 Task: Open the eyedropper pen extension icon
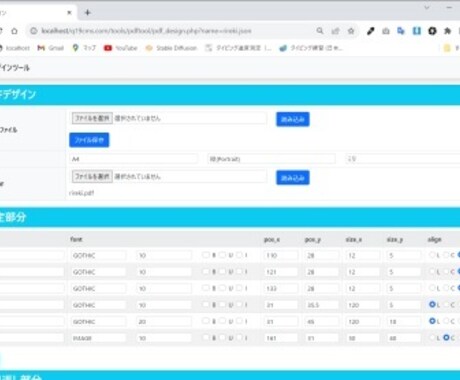coord(370,31)
